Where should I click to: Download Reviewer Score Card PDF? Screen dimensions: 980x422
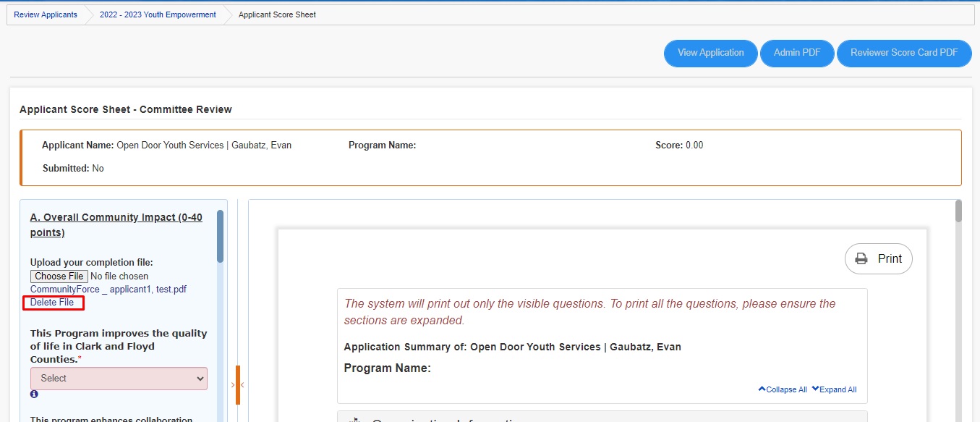click(x=904, y=53)
